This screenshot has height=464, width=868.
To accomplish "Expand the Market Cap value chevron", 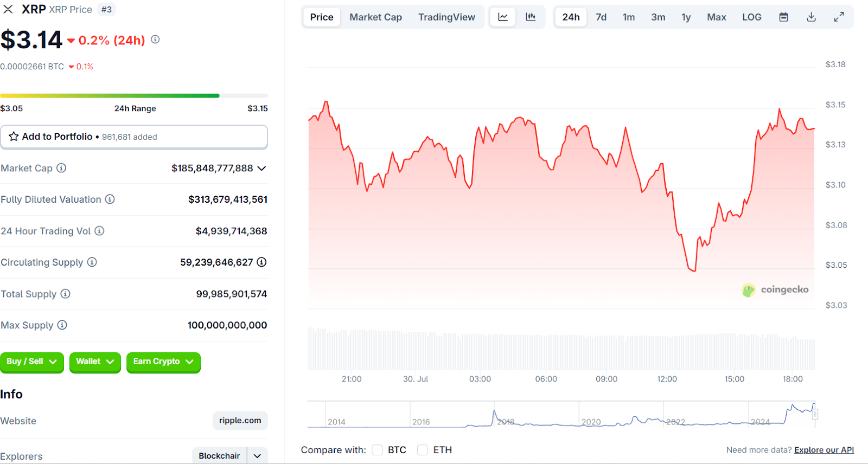I will [261, 169].
